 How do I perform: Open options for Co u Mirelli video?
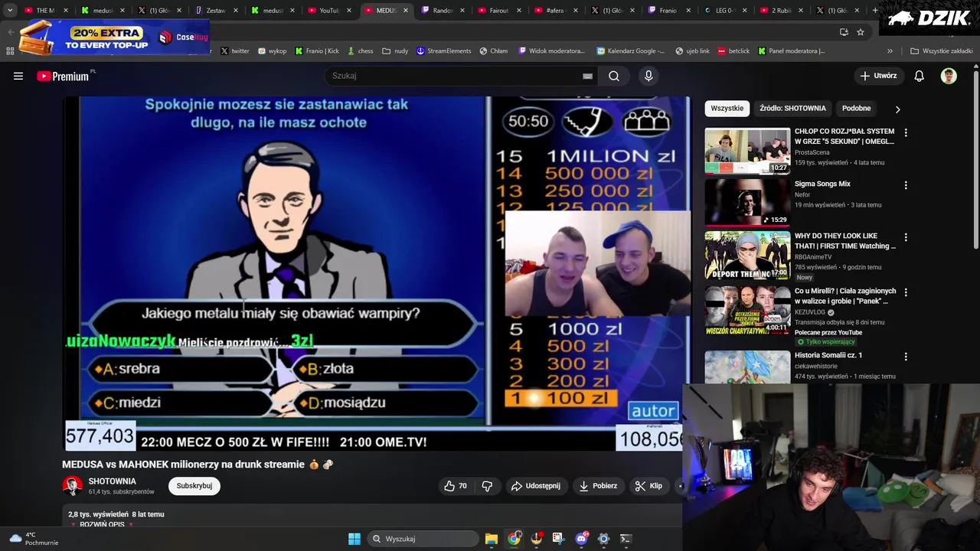[x=906, y=292]
